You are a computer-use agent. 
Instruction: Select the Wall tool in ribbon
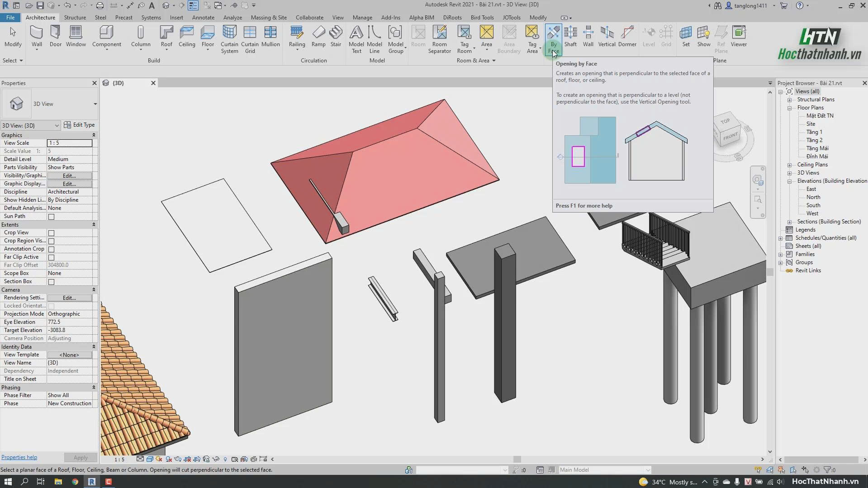(x=37, y=36)
